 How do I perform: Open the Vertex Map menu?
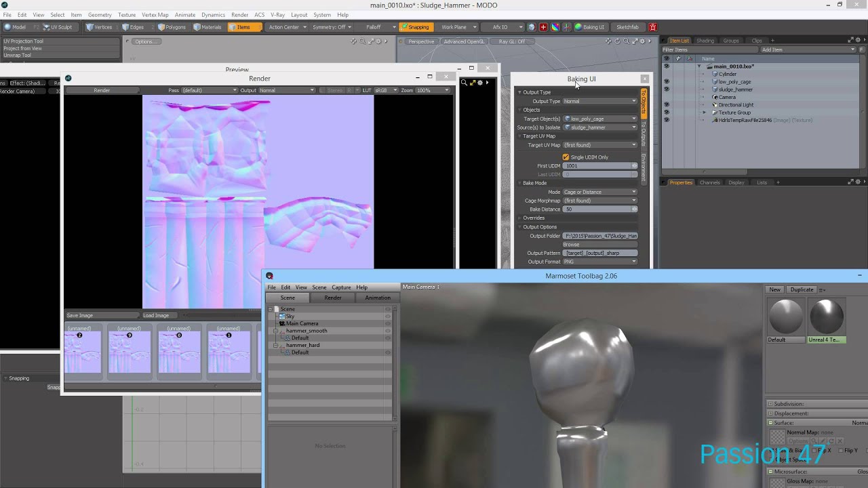point(155,15)
